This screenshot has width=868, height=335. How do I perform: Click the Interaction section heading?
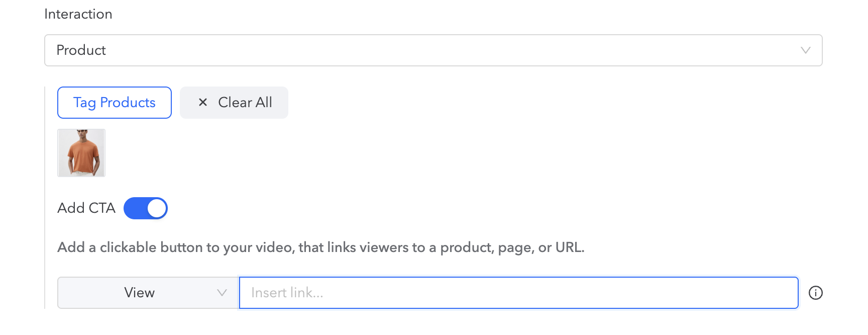78,14
